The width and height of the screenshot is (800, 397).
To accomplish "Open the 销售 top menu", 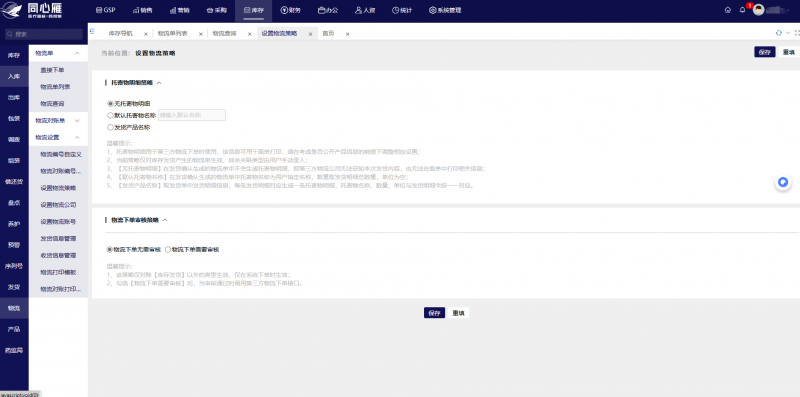I will pyautogui.click(x=142, y=10).
